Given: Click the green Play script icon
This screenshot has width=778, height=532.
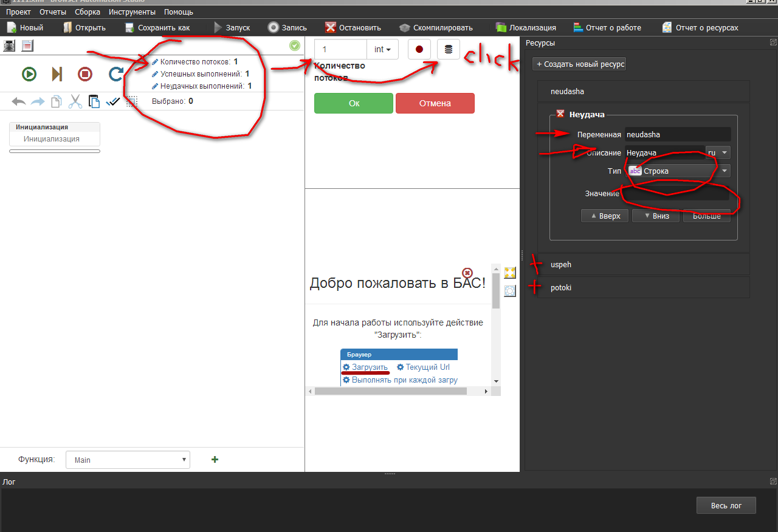Looking at the screenshot, I should tap(29, 74).
